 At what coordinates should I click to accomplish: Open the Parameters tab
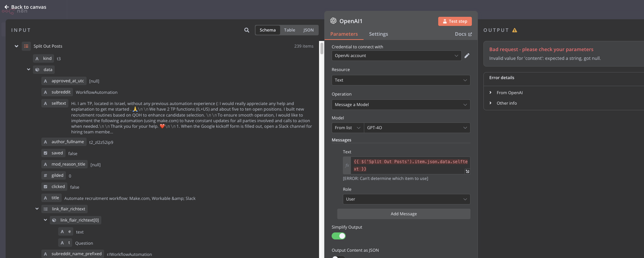pos(344,34)
